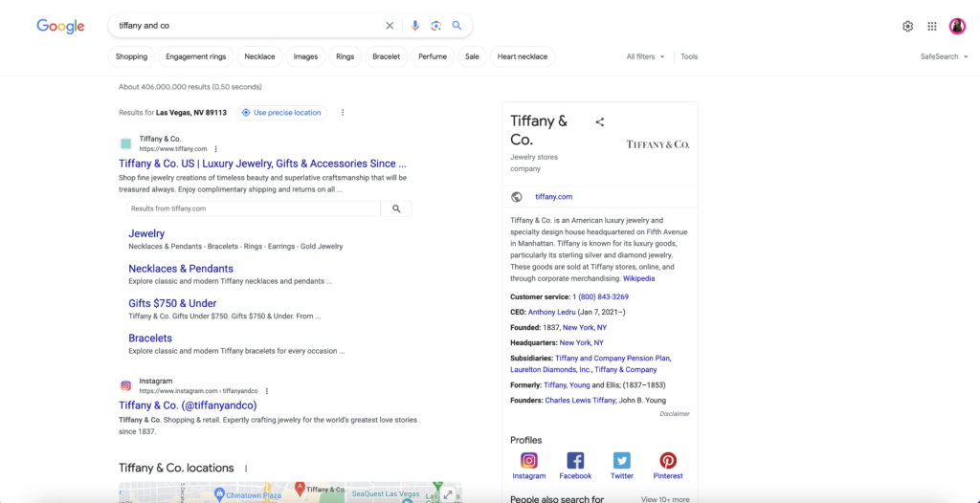The image size is (980, 503).
Task: Open Laurelton Diamonds, Inc. link
Action: 550,369
